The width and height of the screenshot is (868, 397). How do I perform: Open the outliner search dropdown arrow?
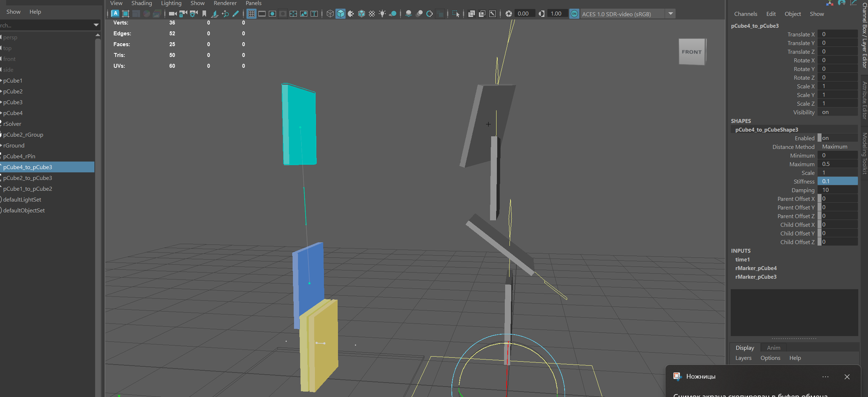[96, 25]
